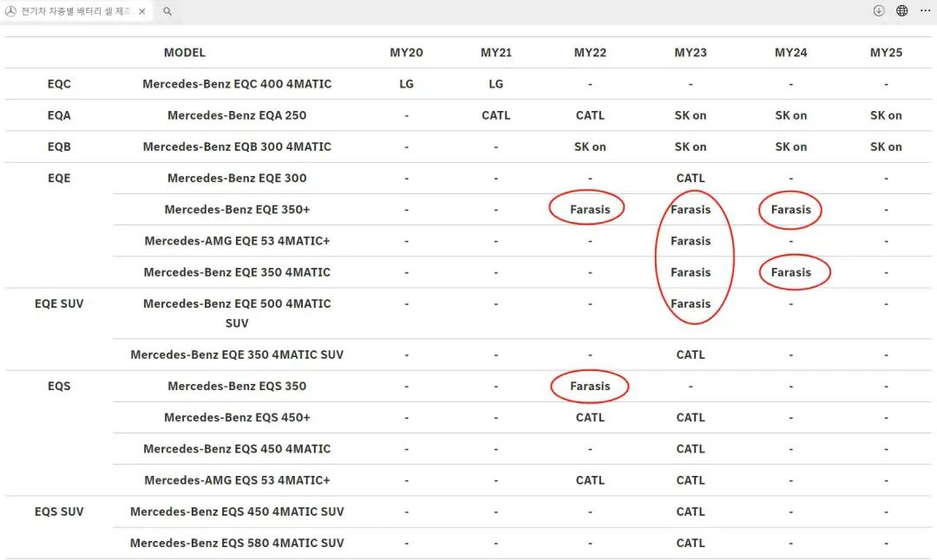Click Mercedes-AMG EQE 53 4MATIC+ model name
The height and width of the screenshot is (560, 937).
[x=237, y=241]
